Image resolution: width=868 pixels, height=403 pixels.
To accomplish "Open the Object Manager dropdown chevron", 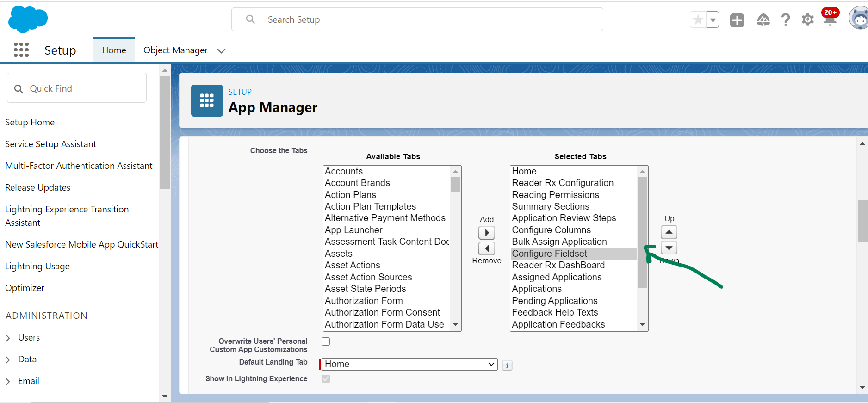I will pos(222,50).
